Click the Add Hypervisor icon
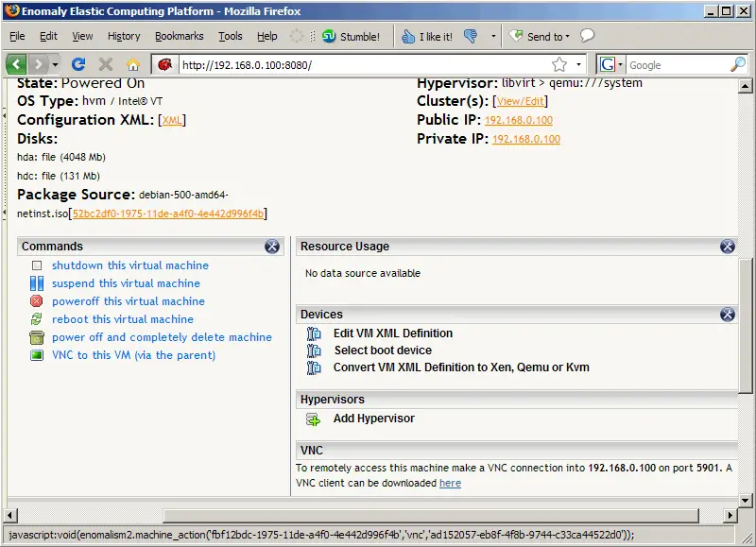This screenshot has width=756, height=547. click(x=314, y=419)
